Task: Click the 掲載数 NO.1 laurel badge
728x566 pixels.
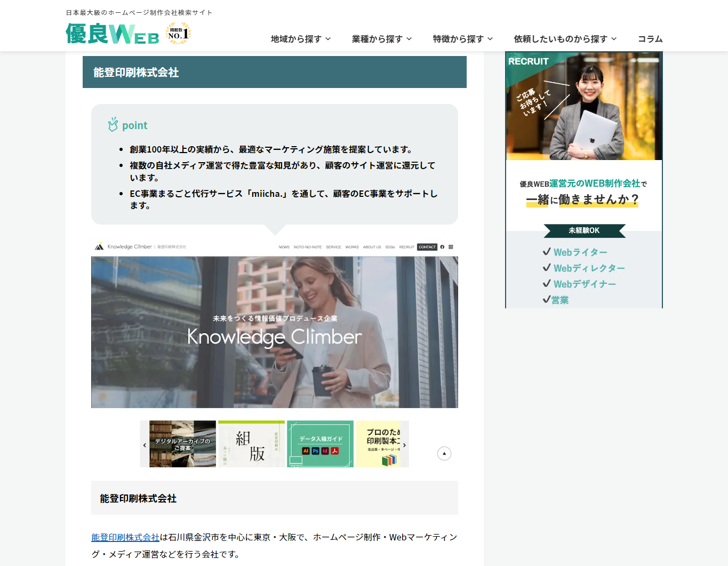Action: (178, 33)
